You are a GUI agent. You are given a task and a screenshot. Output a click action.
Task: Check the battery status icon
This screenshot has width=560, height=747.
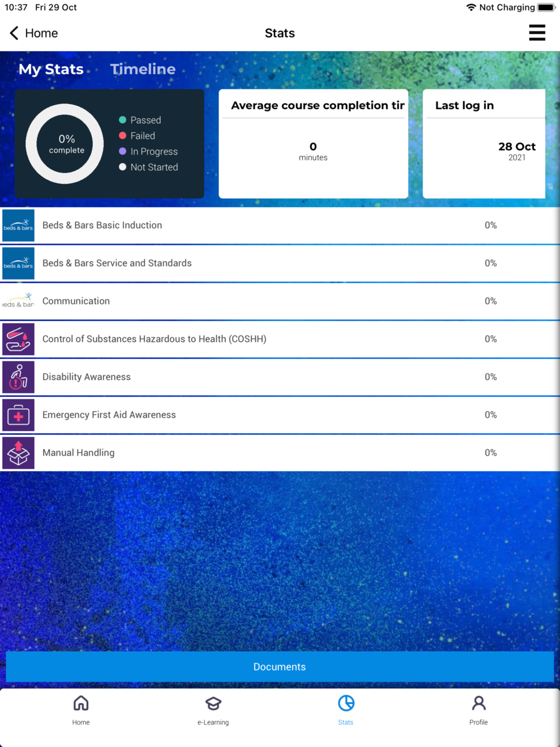547,7
